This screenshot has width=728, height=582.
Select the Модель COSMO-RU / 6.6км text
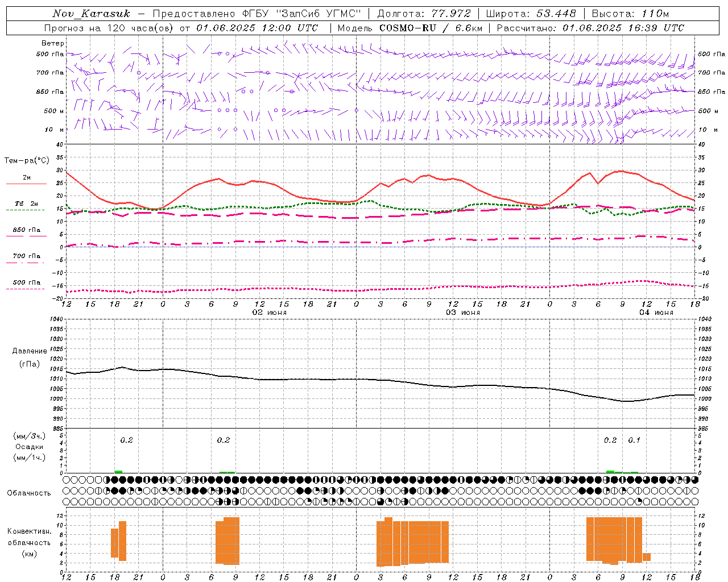click(410, 28)
